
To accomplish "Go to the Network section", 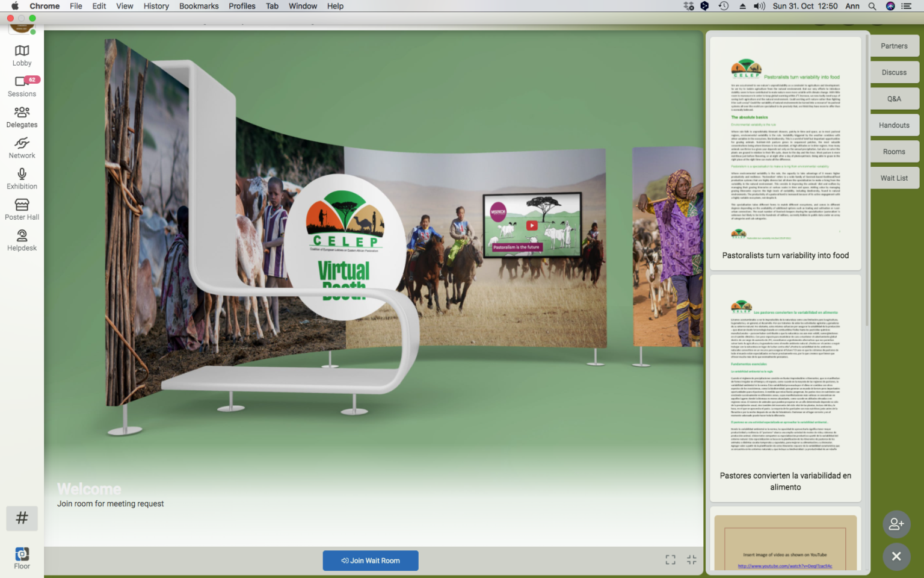I will (22, 148).
